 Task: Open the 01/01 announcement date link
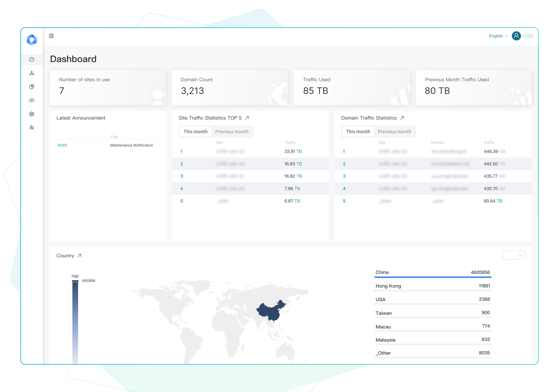(62, 145)
